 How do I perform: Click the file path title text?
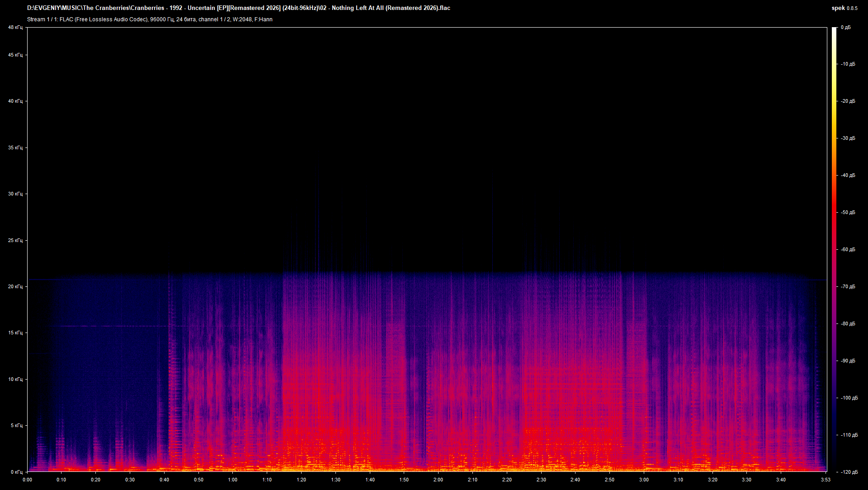tap(238, 8)
